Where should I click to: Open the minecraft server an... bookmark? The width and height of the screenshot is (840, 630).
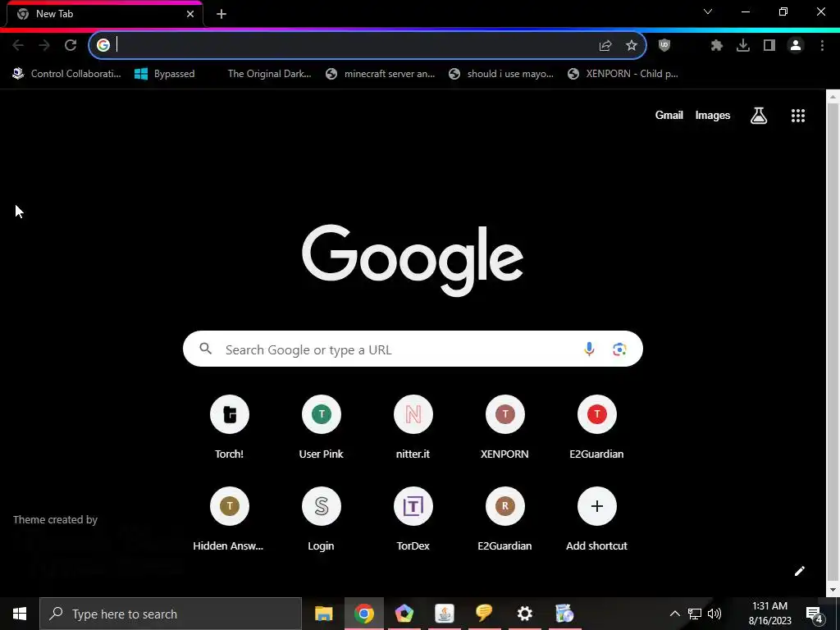(x=381, y=74)
